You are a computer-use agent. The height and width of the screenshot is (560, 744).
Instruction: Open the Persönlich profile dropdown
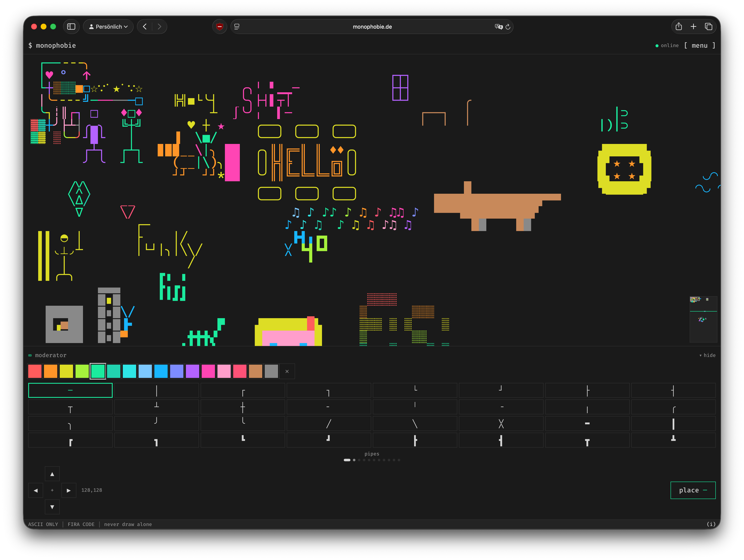click(108, 27)
